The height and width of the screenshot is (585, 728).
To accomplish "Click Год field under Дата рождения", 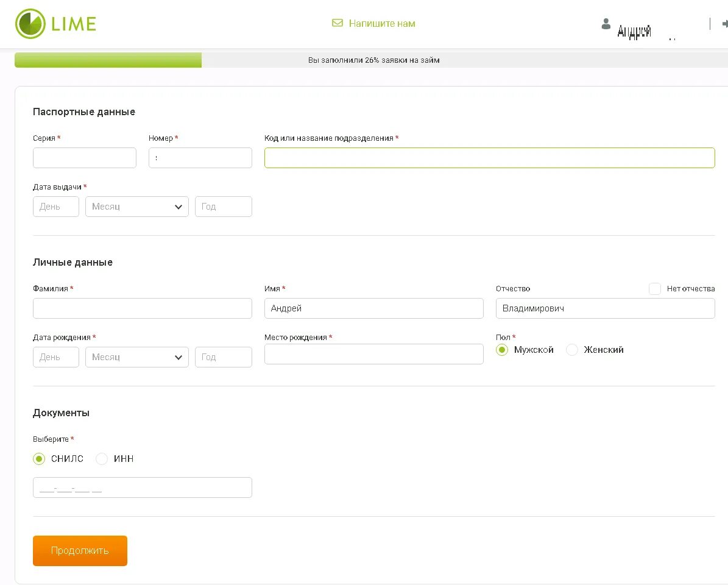I will point(224,357).
